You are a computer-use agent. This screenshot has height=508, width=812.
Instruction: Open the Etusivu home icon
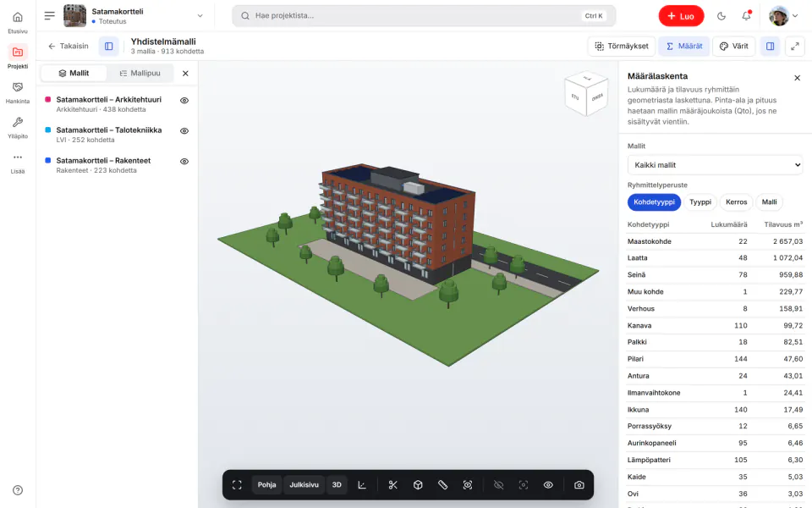point(18,17)
